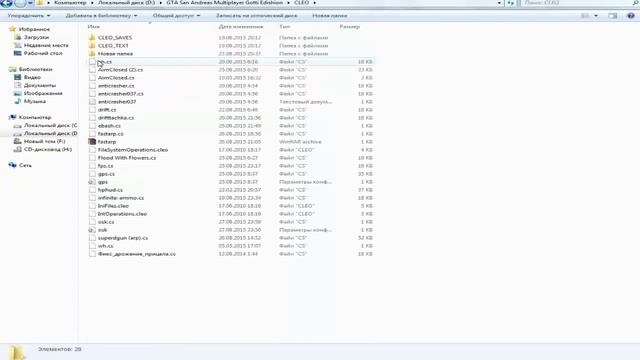Open the Сеть network node
640x360 pixels.
point(25,165)
